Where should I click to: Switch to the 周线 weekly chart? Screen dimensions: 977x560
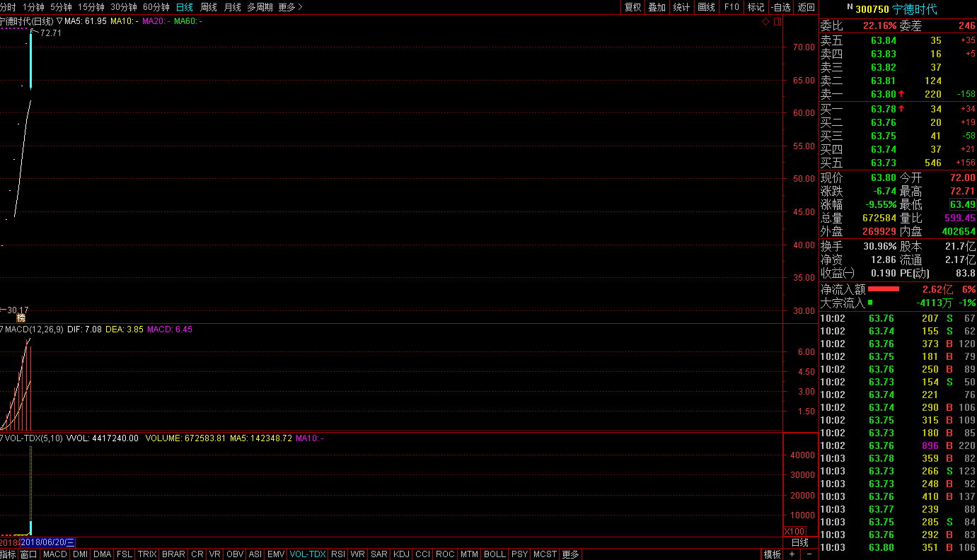click(x=208, y=7)
